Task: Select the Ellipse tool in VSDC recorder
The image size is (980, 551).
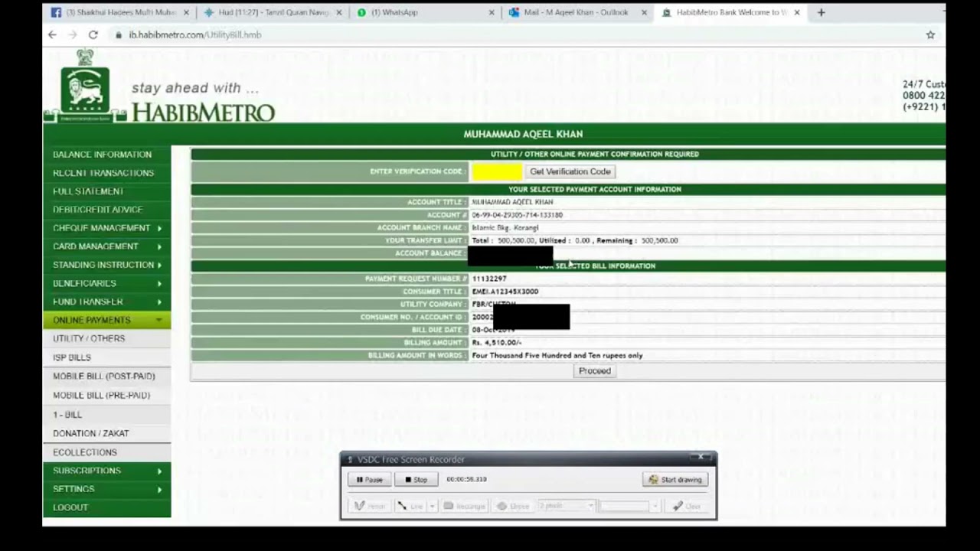Action: (x=513, y=506)
